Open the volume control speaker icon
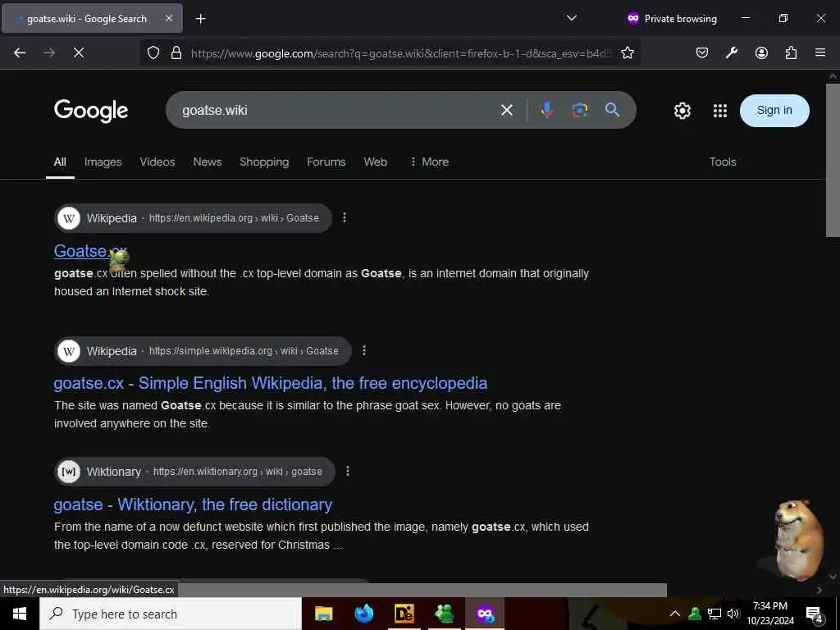 pyautogui.click(x=733, y=614)
